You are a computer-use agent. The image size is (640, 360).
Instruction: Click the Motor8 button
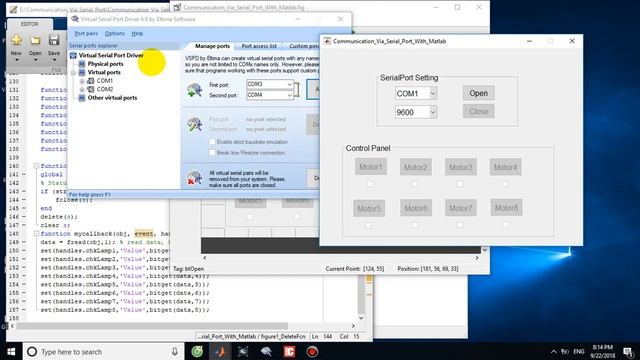point(506,208)
